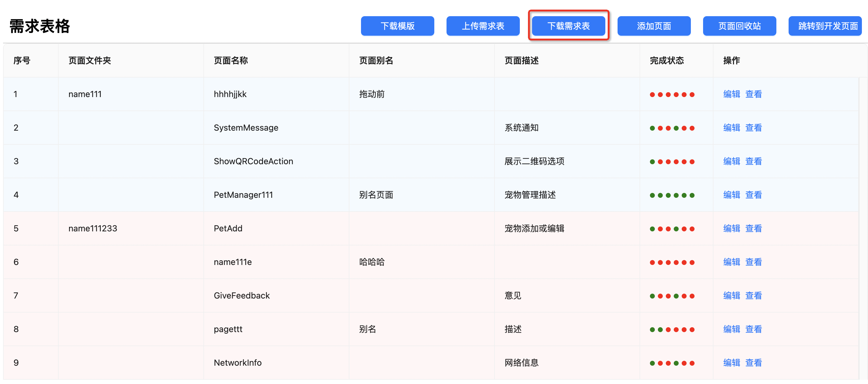Edit the hhhhjjkk row
Screen dimensions: 868x384
pyautogui.click(x=731, y=94)
